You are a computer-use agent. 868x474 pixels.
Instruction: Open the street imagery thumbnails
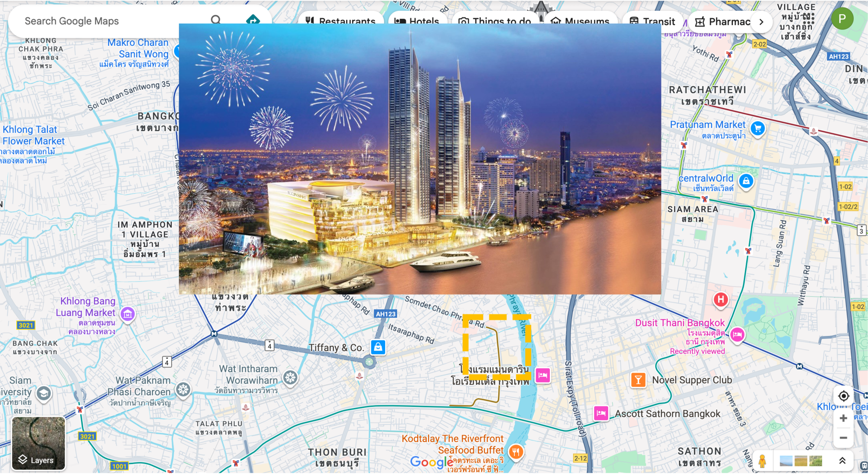[x=801, y=461]
